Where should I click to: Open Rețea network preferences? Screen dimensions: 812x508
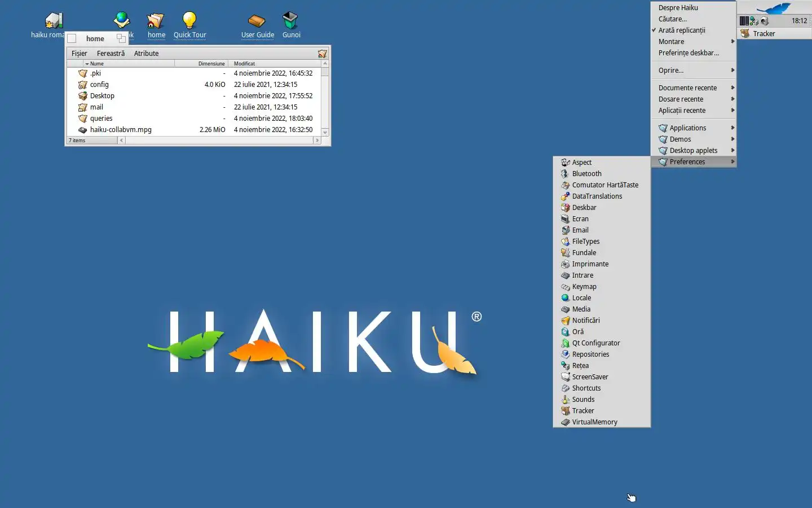pyautogui.click(x=602, y=366)
